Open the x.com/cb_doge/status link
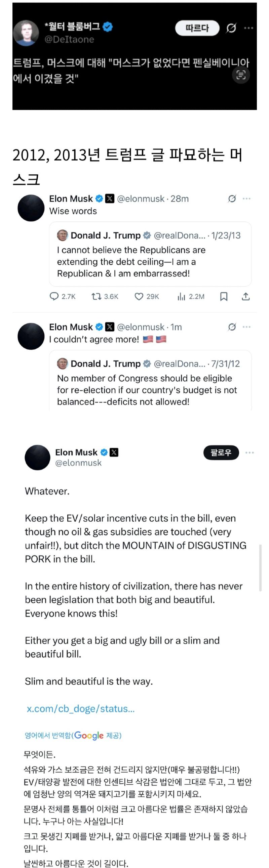 [x=81, y=709]
